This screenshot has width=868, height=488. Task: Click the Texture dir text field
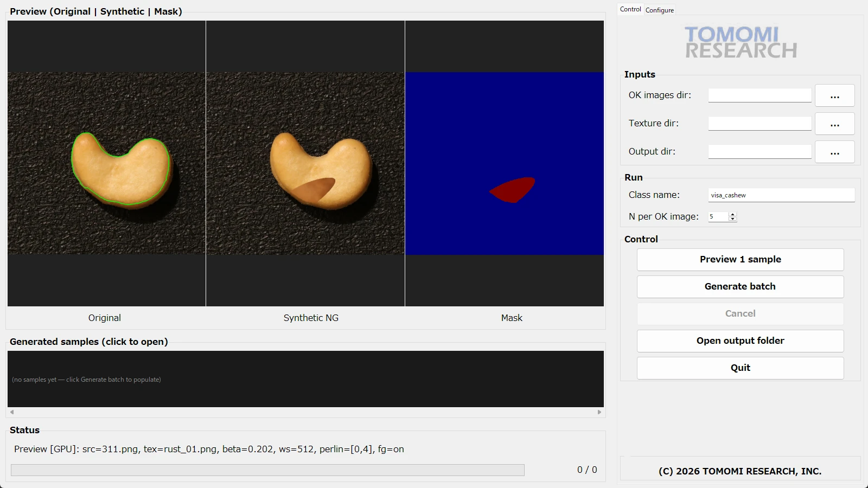pyautogui.click(x=759, y=124)
